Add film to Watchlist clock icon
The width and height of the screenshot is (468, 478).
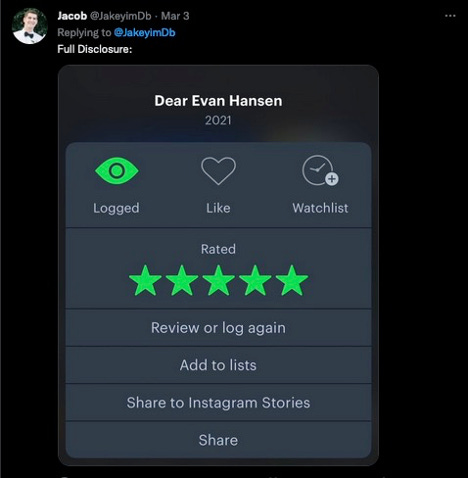pos(320,170)
